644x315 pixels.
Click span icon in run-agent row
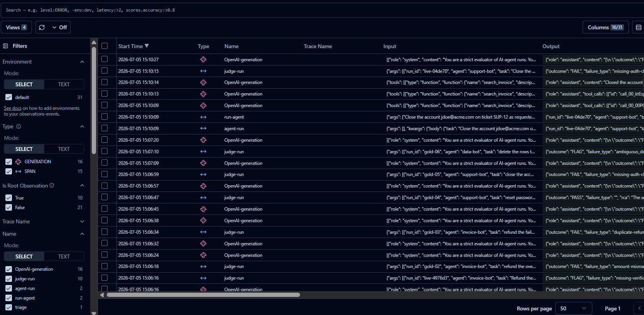point(203,117)
